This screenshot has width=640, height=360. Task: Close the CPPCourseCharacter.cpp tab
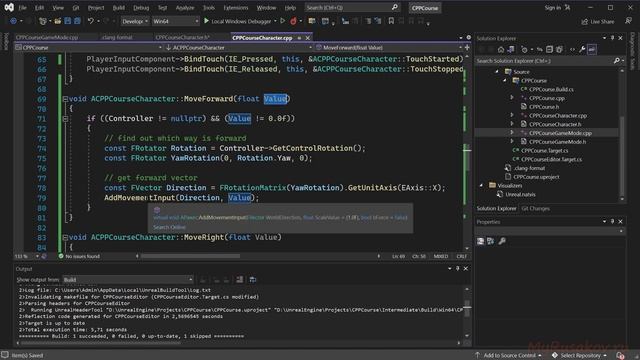308,38
